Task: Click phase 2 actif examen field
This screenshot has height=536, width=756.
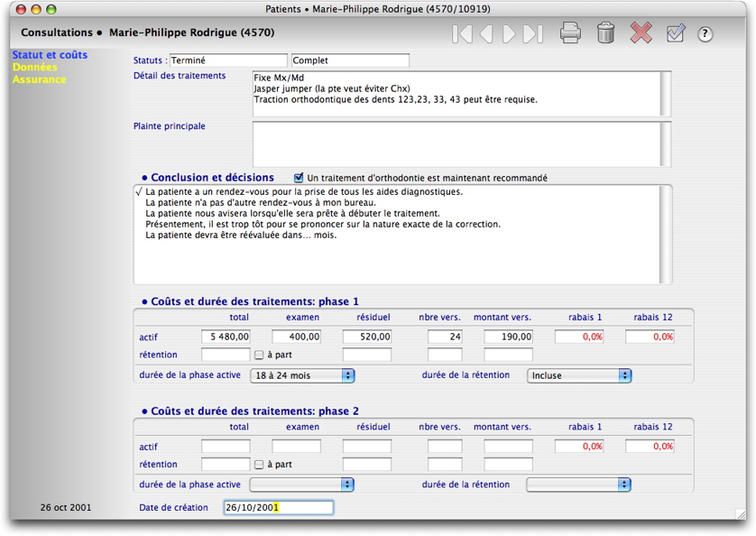Action: (297, 447)
